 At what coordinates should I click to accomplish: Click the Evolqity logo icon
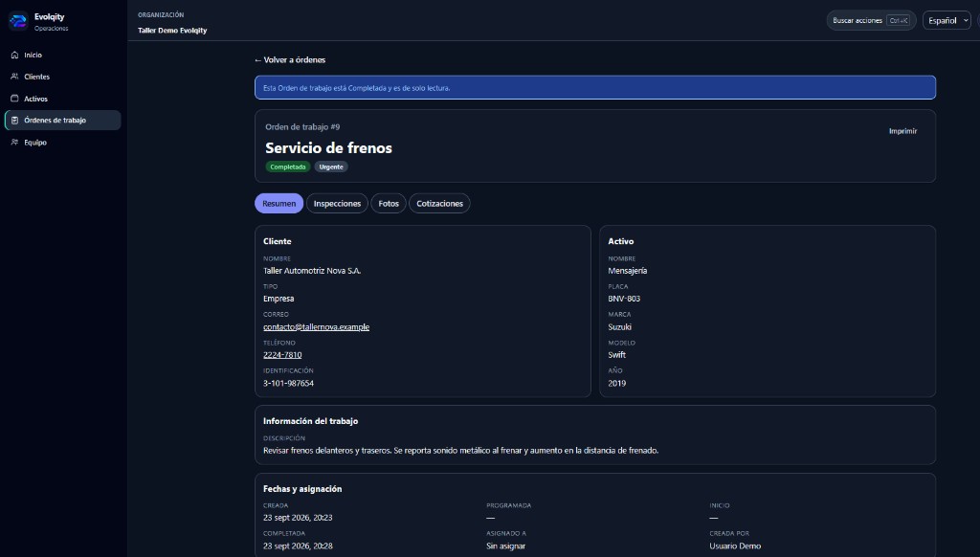point(18,21)
